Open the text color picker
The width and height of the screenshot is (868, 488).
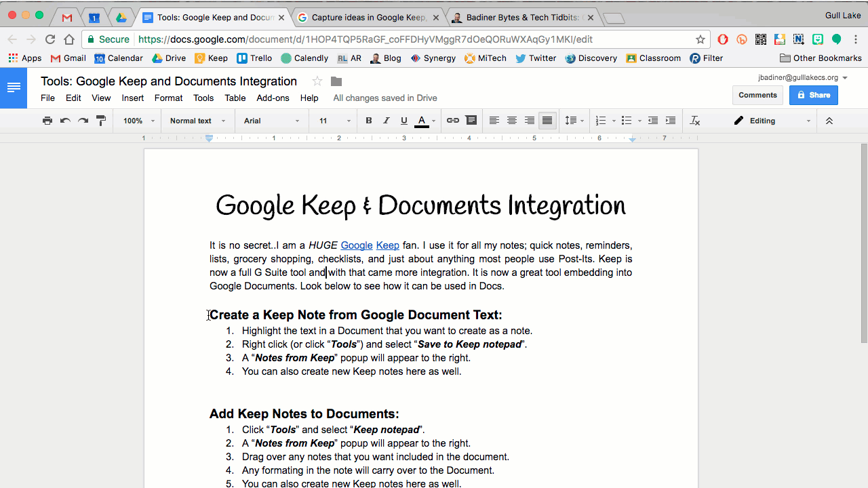pyautogui.click(x=425, y=121)
